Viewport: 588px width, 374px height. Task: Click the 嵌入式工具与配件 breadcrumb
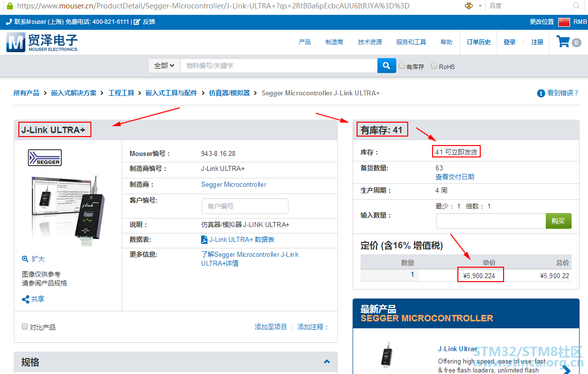[x=171, y=93]
